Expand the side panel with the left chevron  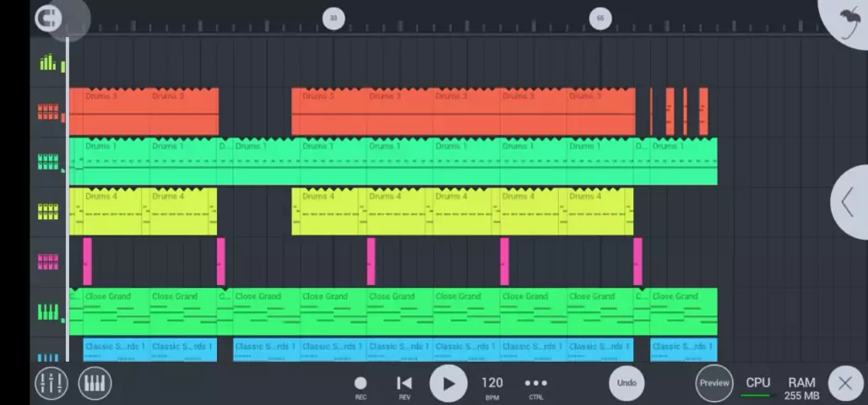click(x=849, y=202)
